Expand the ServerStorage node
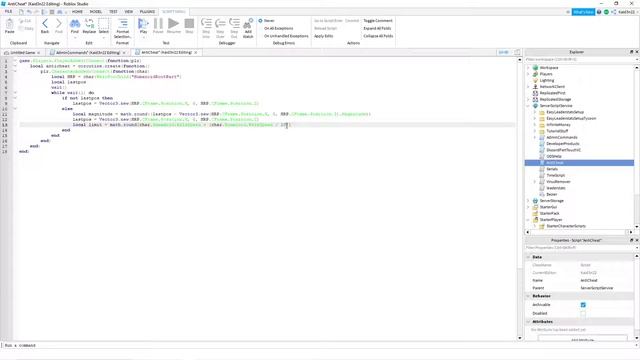Viewport: 640px width, 360px height. pyautogui.click(x=528, y=201)
